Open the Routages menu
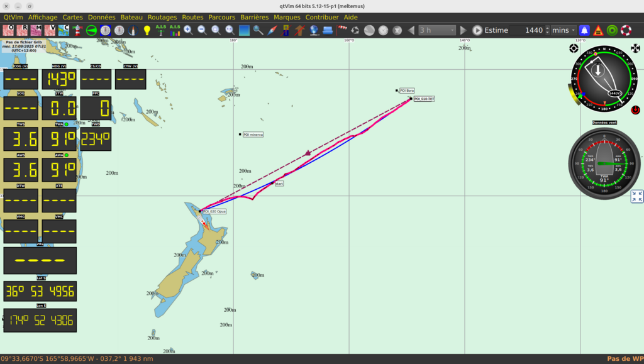The width and height of the screenshot is (644, 364). coord(162,18)
